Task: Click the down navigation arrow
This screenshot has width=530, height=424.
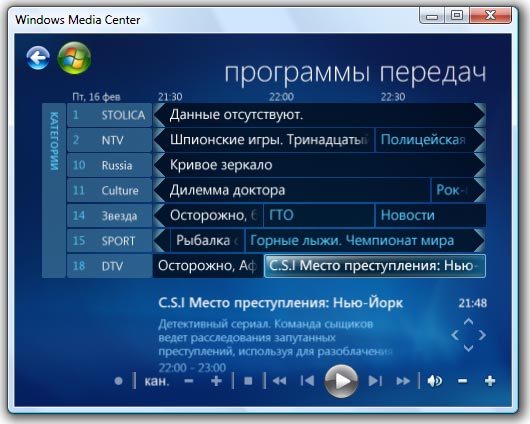Action: [x=468, y=348]
